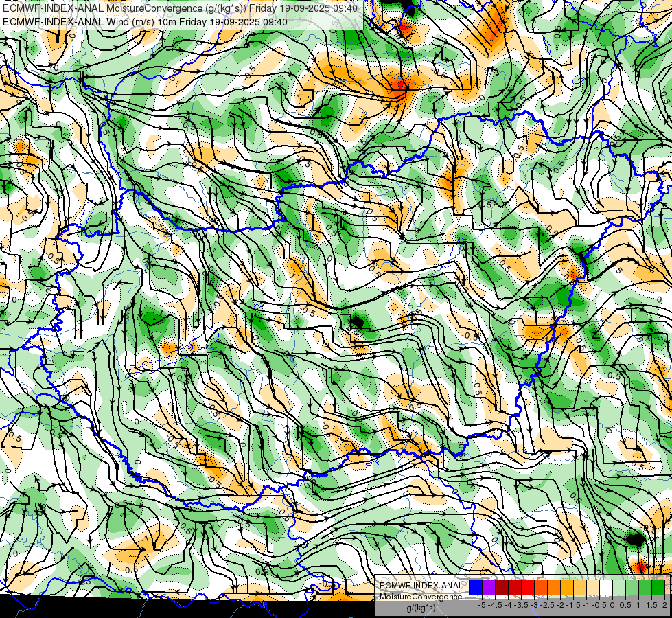
Task: Click the -5 tick label in legend
Action: [482, 605]
